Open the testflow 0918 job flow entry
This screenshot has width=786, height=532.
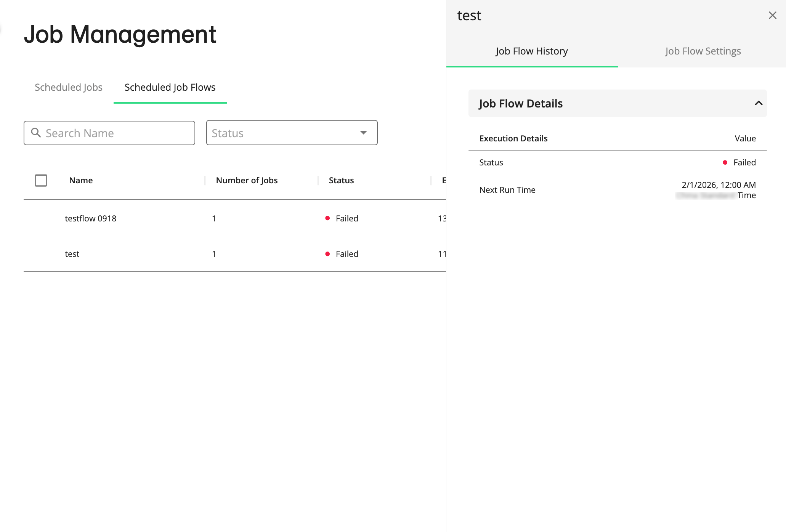click(90, 218)
